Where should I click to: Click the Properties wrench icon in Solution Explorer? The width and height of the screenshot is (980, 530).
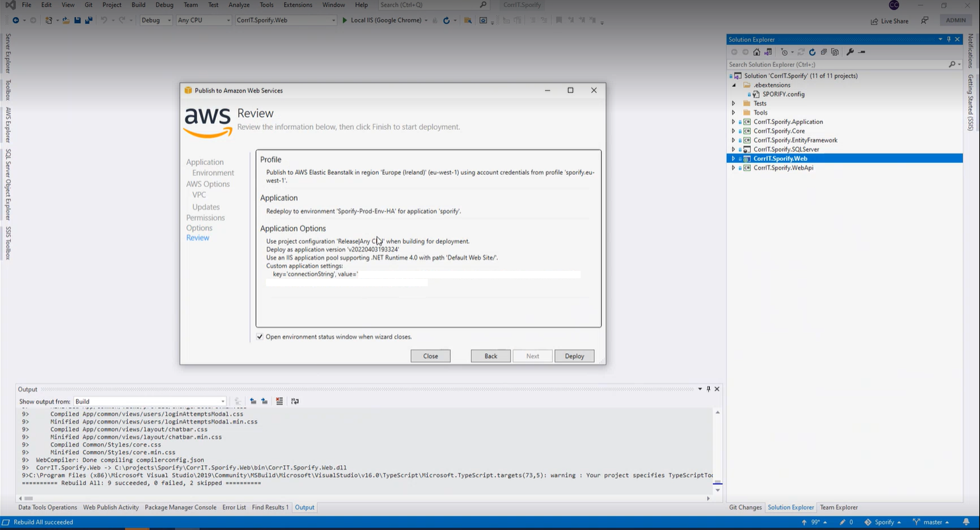[x=850, y=52]
